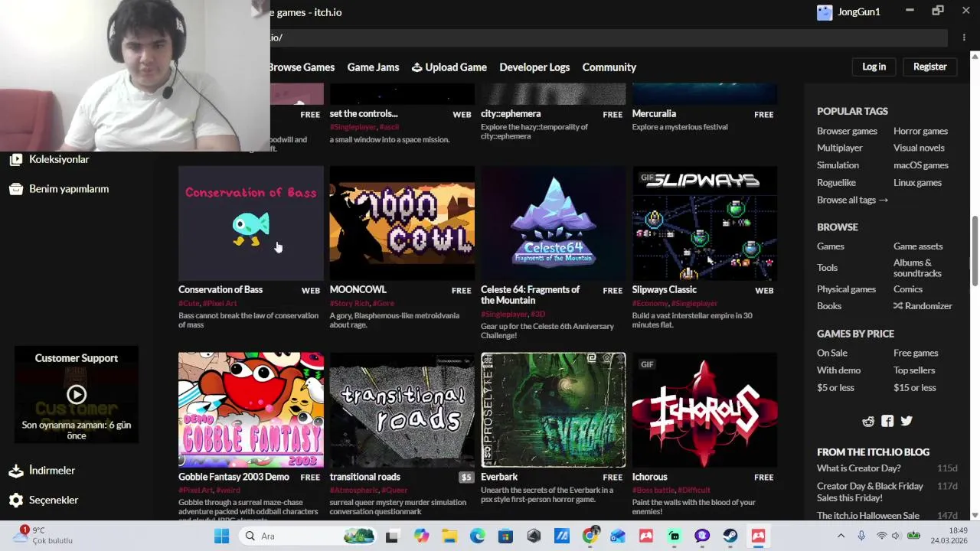Open the transitional roads thumbnail

(x=402, y=410)
